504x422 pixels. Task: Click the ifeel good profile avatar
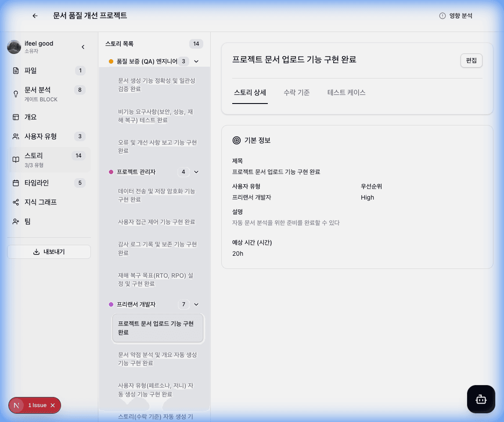(x=14, y=47)
